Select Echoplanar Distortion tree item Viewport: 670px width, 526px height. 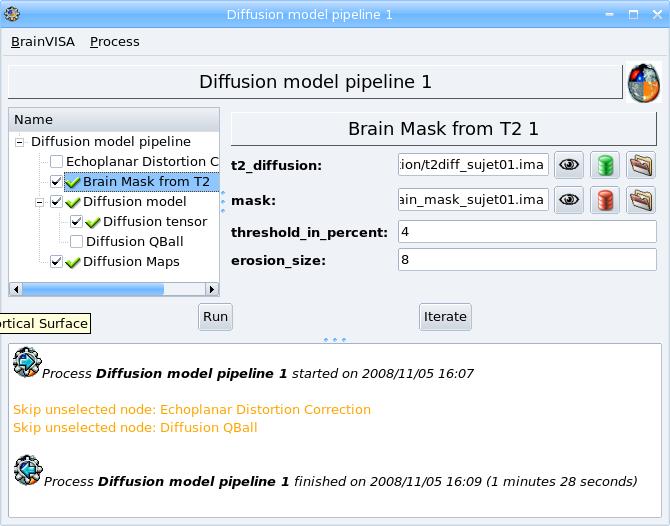click(x=142, y=162)
